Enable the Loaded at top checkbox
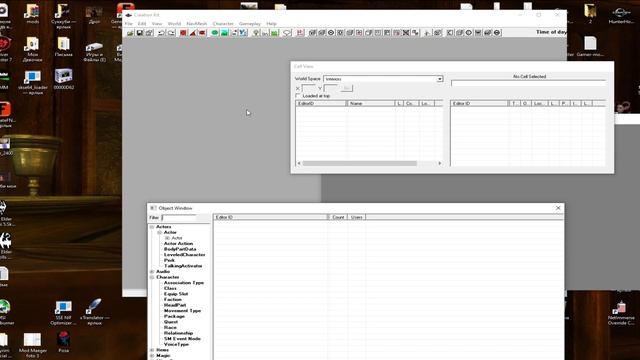This screenshot has width=640, height=360. point(298,96)
